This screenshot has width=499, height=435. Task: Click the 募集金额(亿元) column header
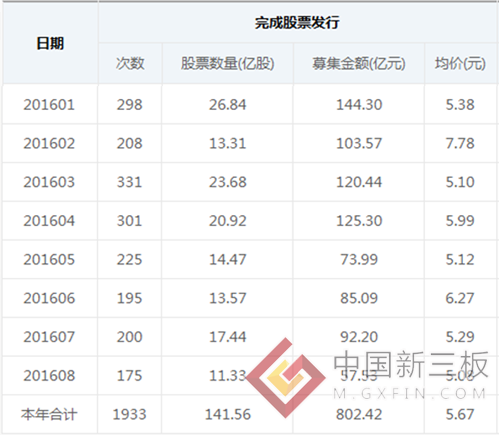359,63
